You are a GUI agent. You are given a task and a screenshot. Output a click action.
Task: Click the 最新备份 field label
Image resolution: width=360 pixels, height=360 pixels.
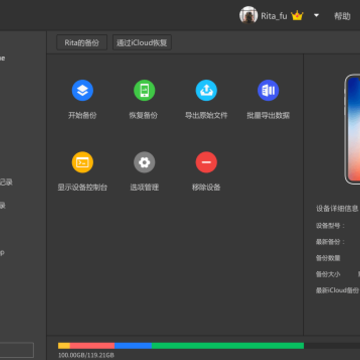coord(330,242)
